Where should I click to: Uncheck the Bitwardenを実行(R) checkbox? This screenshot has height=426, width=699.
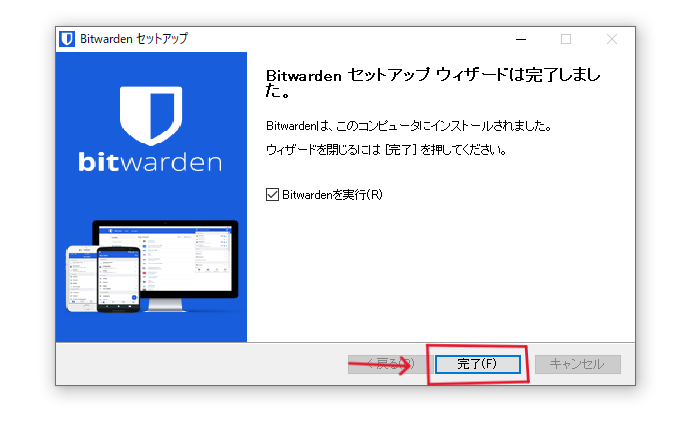point(272,195)
